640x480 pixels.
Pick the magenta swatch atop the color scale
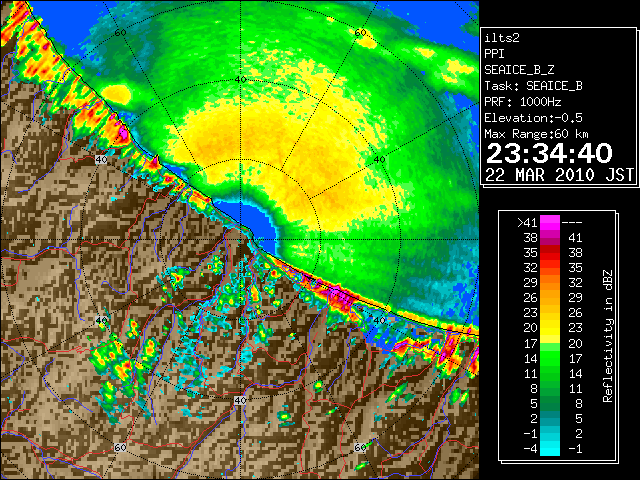tap(550, 223)
